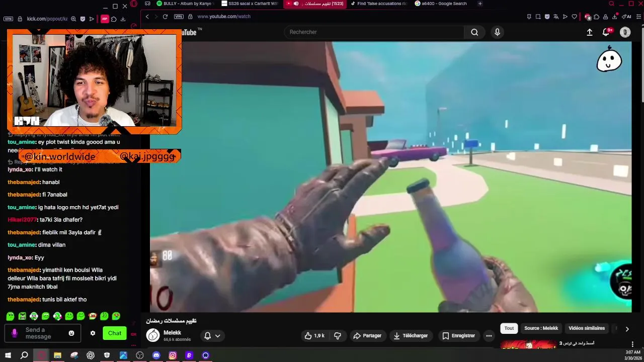Click the heart bookmark icon in toolbar
Viewport: 644px width, 362px height.
tap(574, 17)
